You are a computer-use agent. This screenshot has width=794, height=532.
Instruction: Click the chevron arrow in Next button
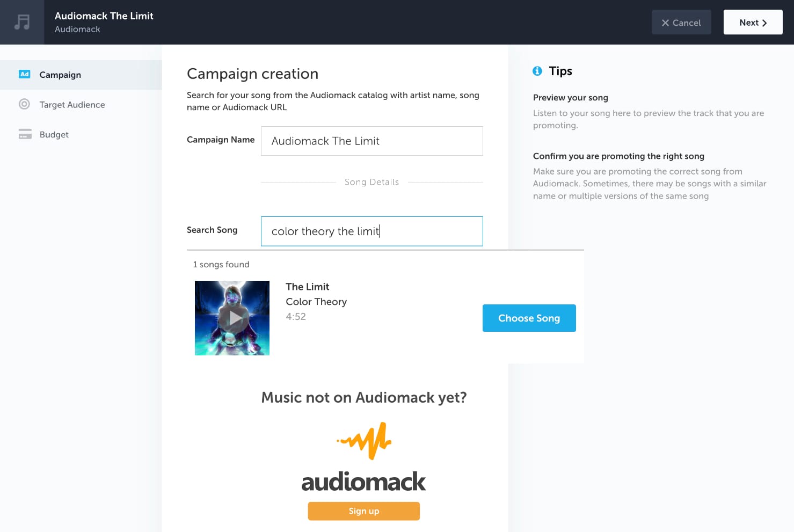763,22
